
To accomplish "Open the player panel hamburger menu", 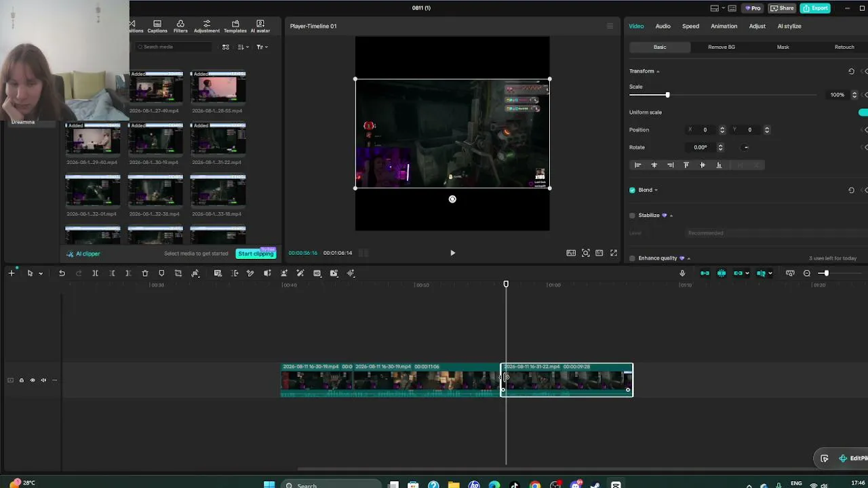I will click(x=610, y=26).
